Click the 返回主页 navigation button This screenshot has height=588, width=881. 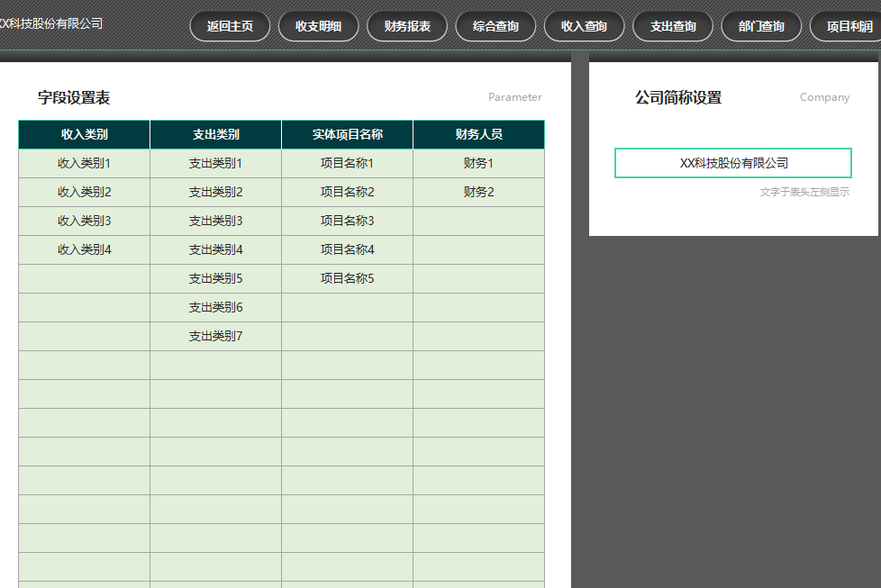tap(230, 26)
